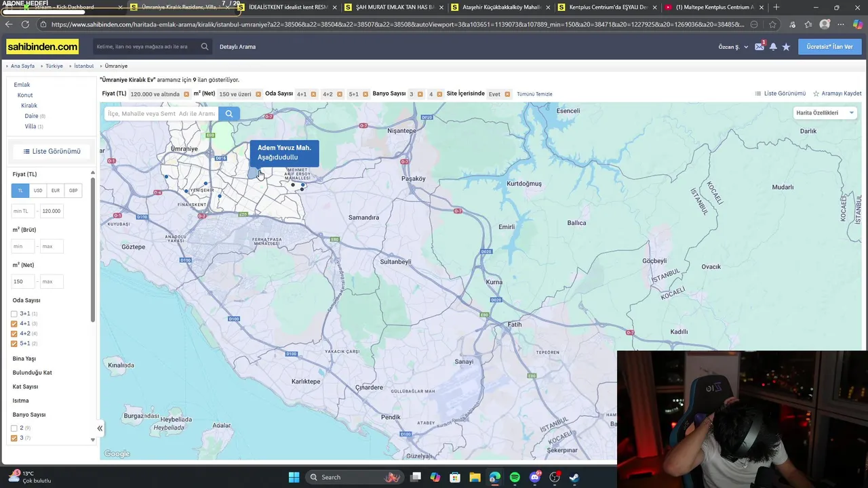Click the Ücretsiz İlan Ver button
868x488 pixels.
tap(829, 47)
